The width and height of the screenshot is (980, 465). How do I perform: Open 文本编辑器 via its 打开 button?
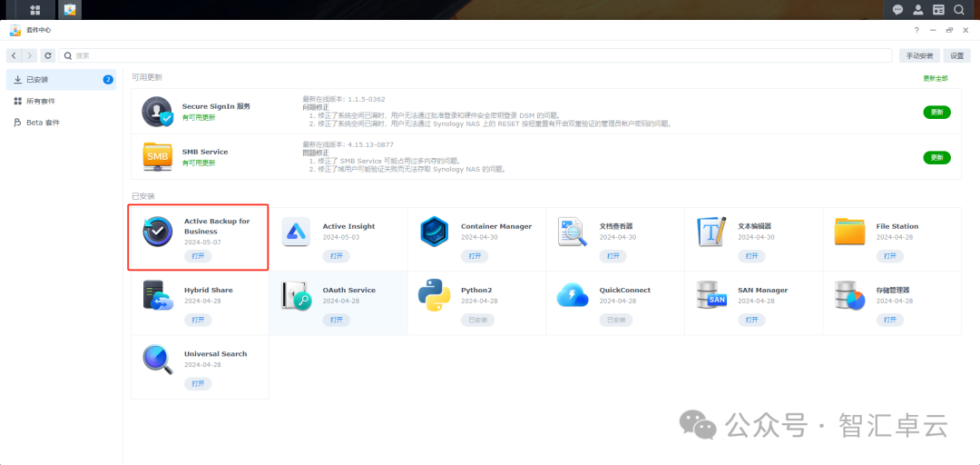click(x=751, y=256)
